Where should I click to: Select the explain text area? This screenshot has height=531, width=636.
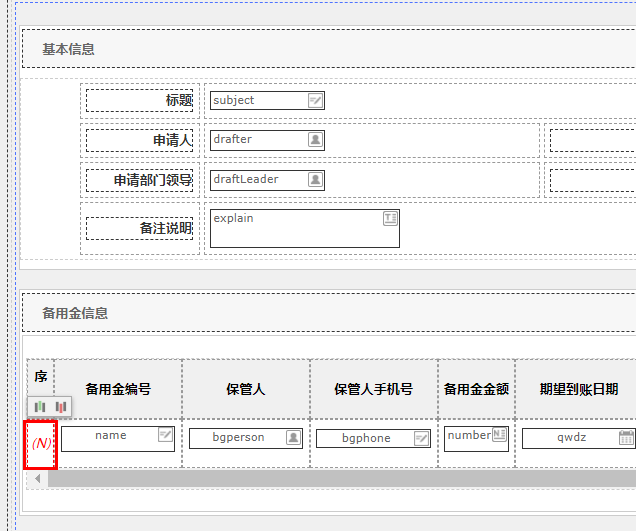tap(305, 228)
